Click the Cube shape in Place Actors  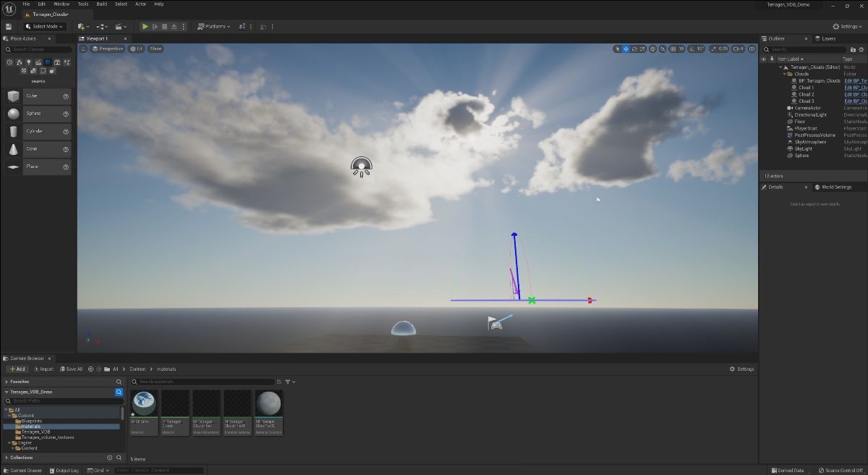click(x=36, y=96)
